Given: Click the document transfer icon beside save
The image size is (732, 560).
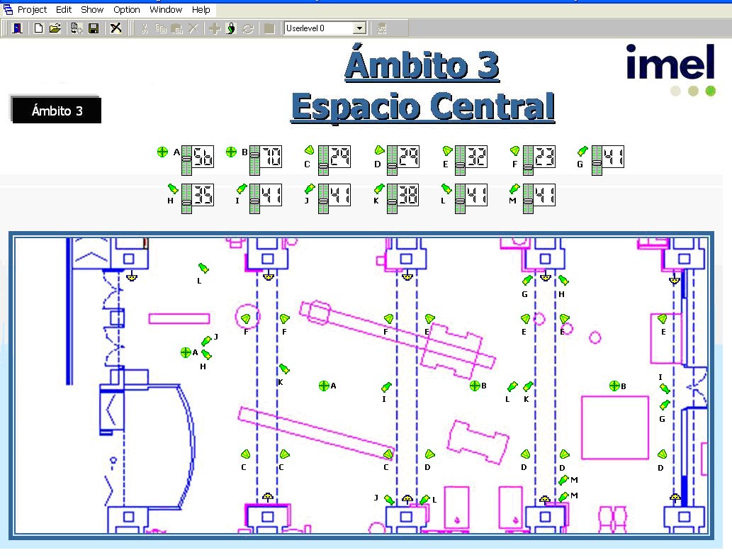Looking at the screenshot, I should click(x=77, y=28).
